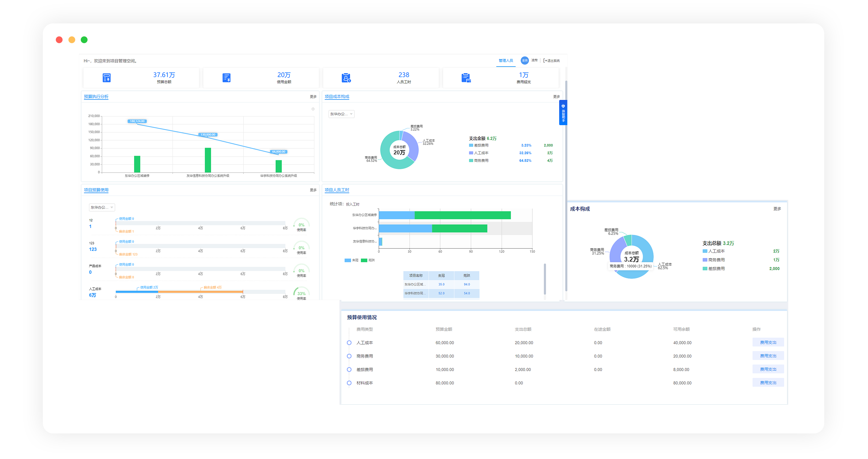Click the 人员工时 person-clock icon

click(346, 78)
